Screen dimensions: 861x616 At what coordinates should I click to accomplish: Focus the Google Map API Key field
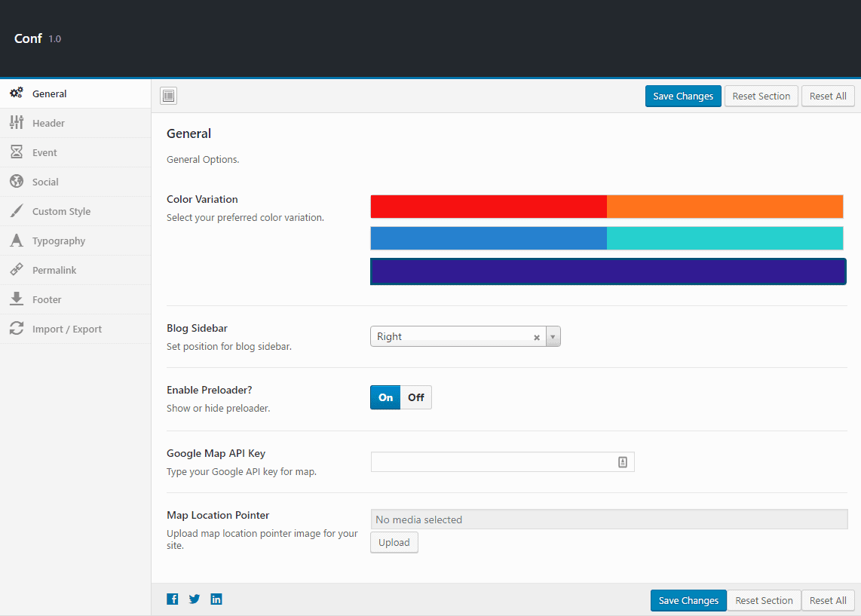click(495, 462)
